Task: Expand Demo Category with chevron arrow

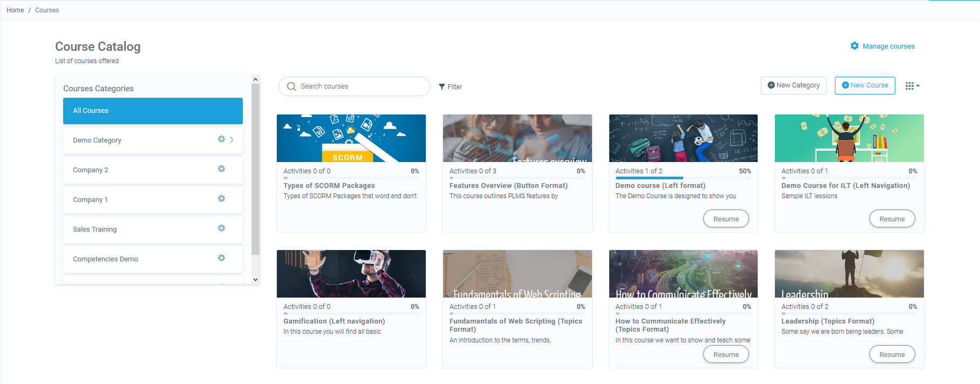Action: pos(232,140)
